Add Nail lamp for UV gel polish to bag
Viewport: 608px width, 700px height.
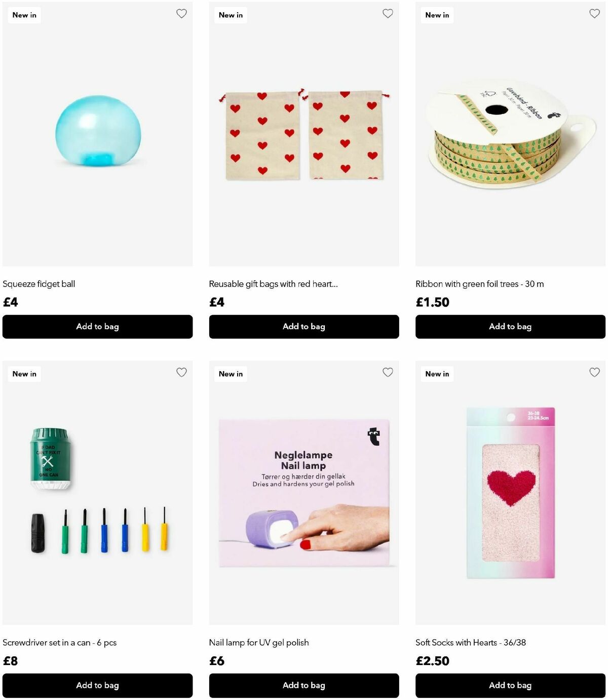click(x=304, y=685)
